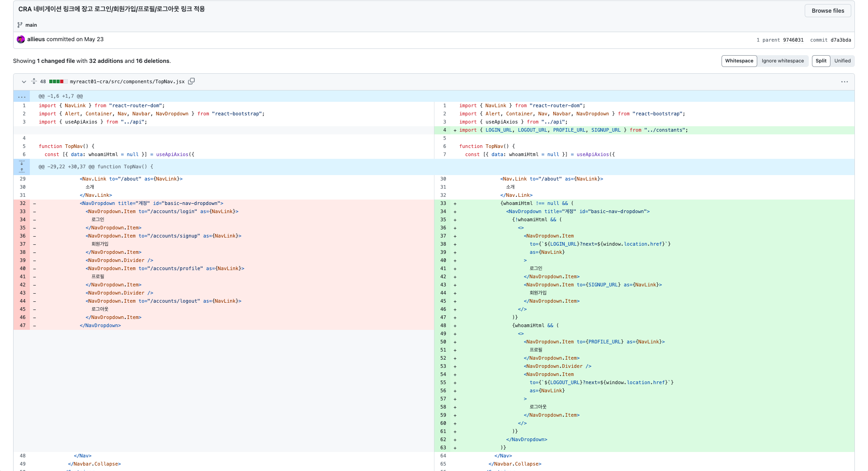Viewport: 868px width, 471px height.
Task: Open the allieus author profile link
Action: click(x=36, y=39)
